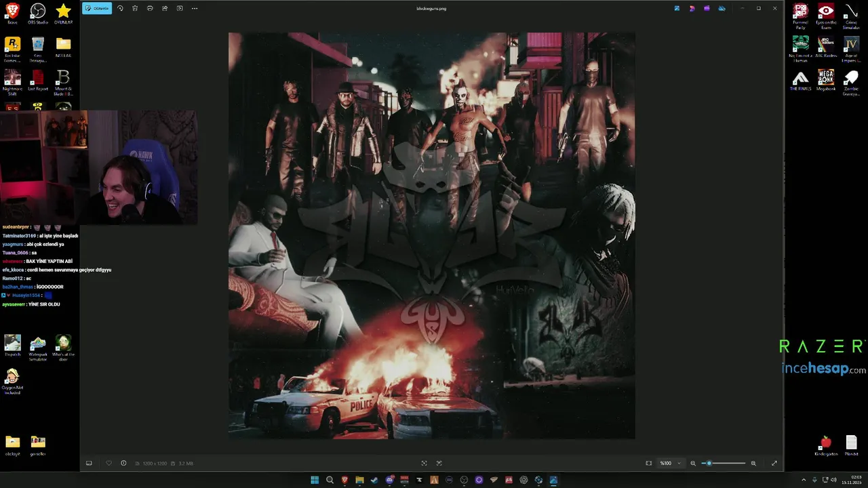
Task: Open taskbar Search magnifier
Action: click(330, 480)
